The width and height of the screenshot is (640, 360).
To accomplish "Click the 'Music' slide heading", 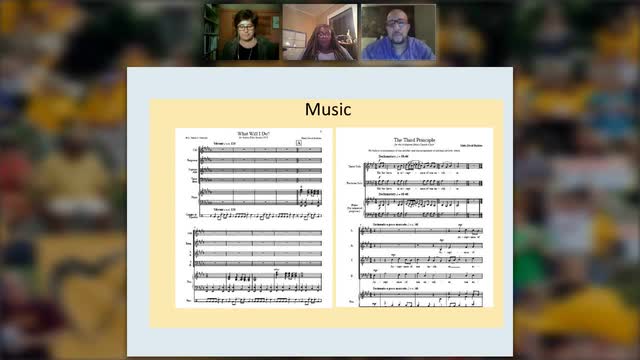I will pyautogui.click(x=328, y=109).
